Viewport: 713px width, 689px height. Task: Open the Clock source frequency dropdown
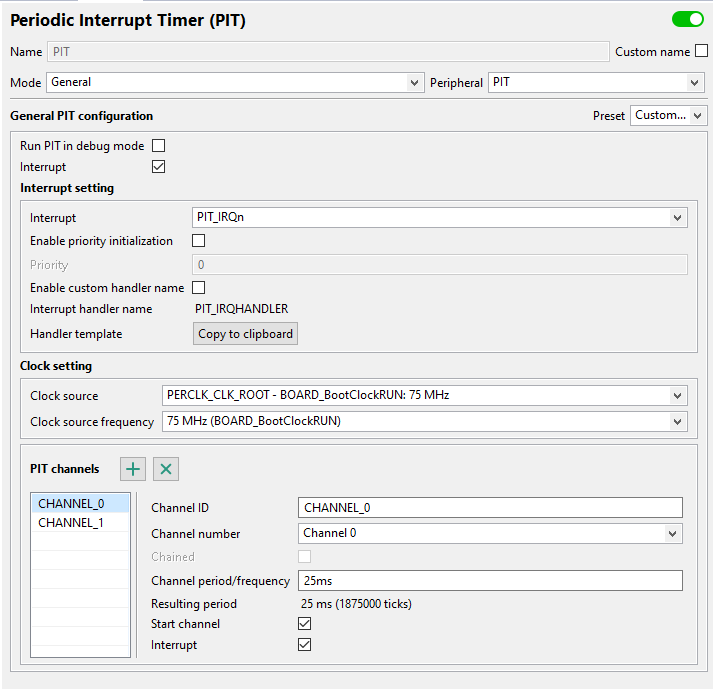point(424,421)
